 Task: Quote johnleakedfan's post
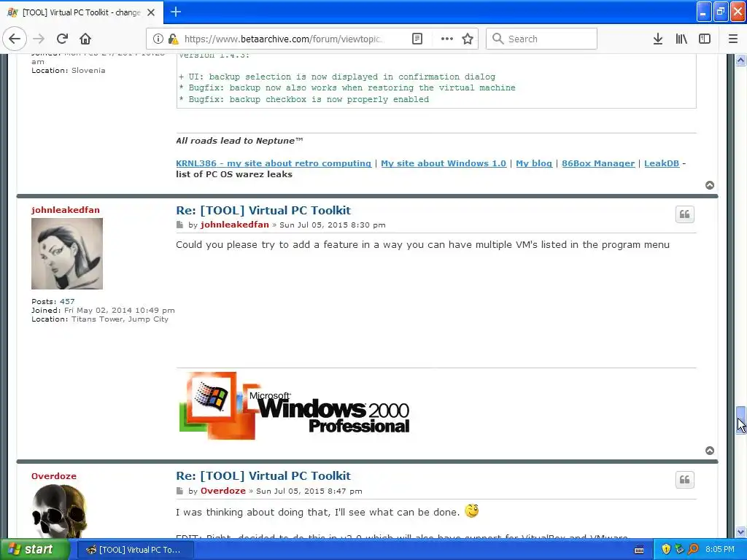point(684,214)
